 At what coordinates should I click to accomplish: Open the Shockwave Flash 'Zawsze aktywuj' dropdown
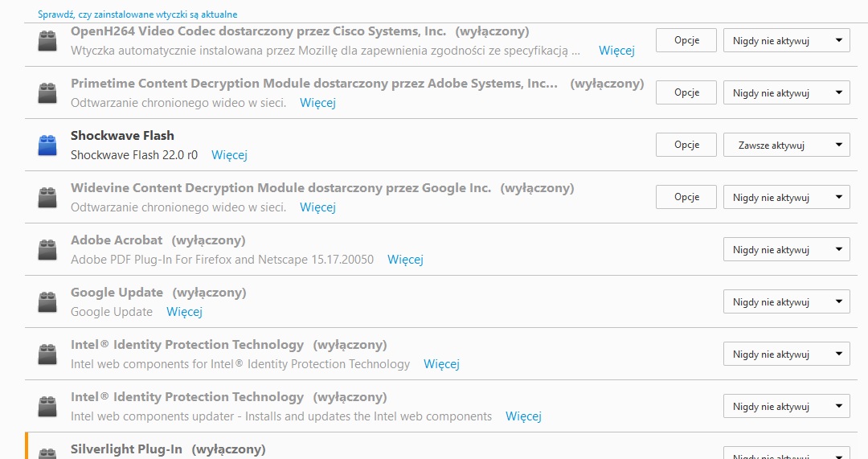[x=786, y=145]
